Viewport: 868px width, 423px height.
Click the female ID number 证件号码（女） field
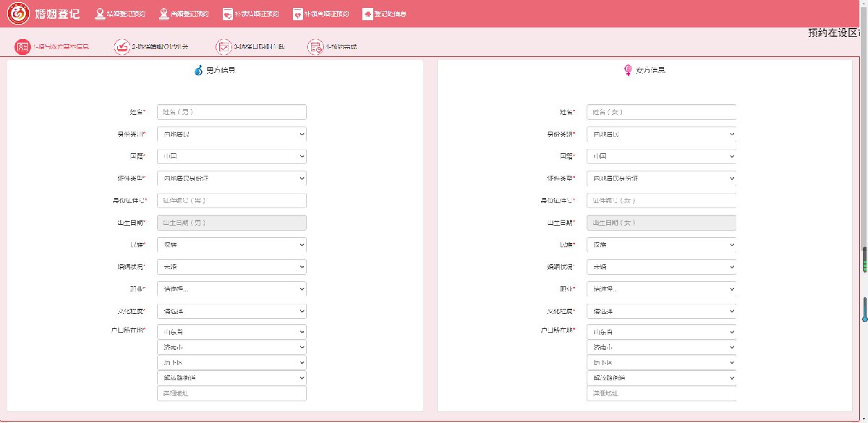click(x=661, y=200)
